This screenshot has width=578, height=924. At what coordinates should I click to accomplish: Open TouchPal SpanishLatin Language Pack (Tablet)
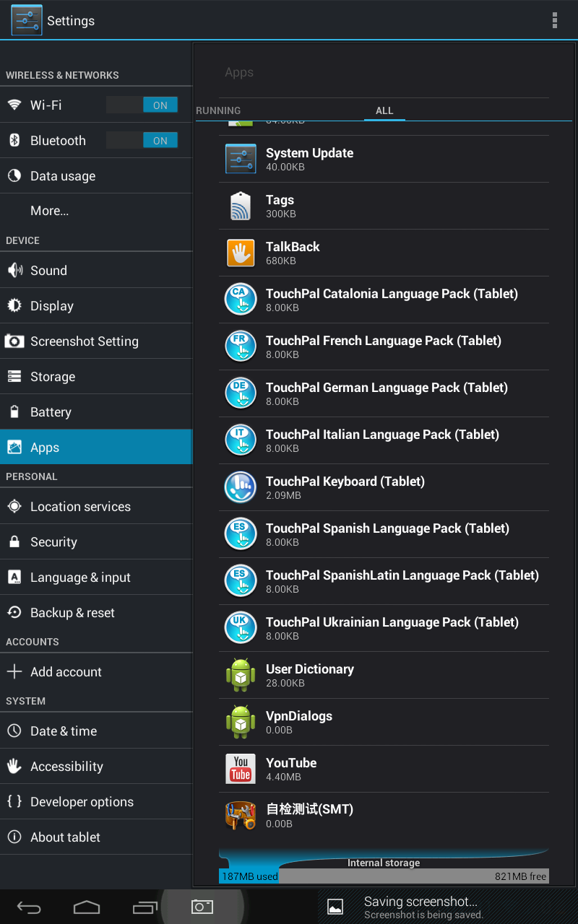[x=384, y=581]
